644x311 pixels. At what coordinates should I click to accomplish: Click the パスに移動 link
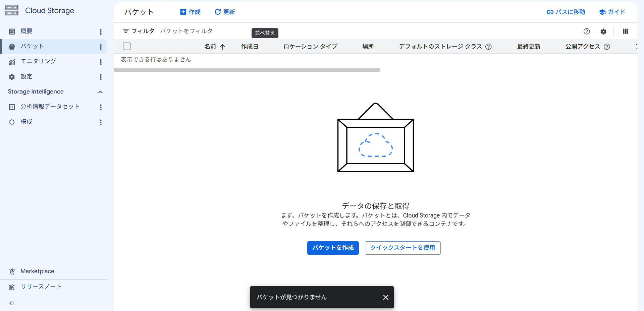point(566,12)
